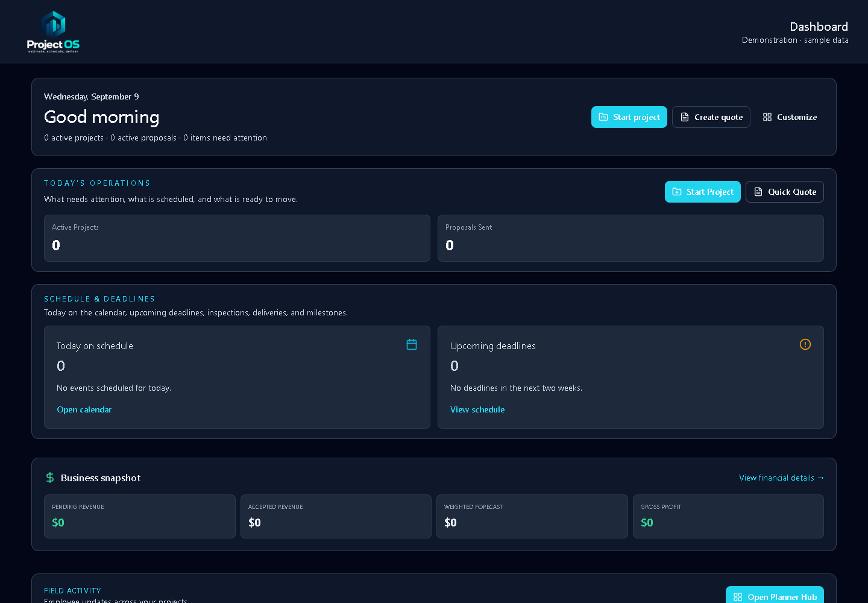Click the Accepted Revenue tile

336,516
